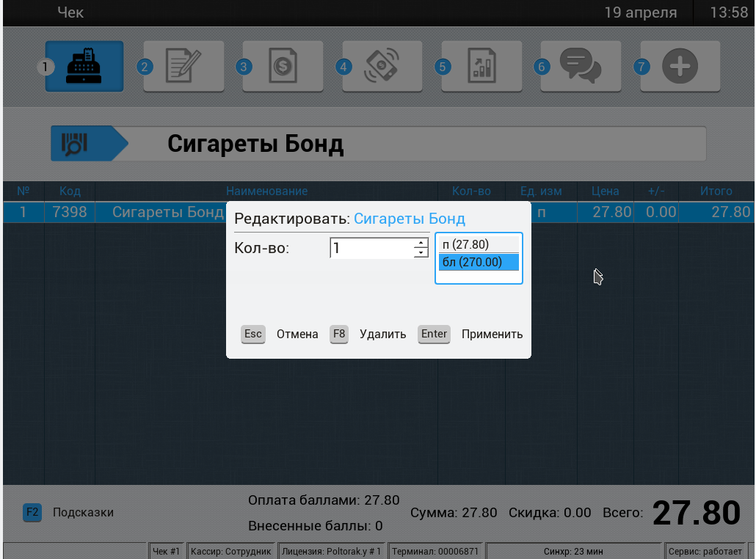Image resolution: width=756 pixels, height=559 pixels.
Task: Click the Синхр: 23 мин status entry
Action: click(x=574, y=551)
